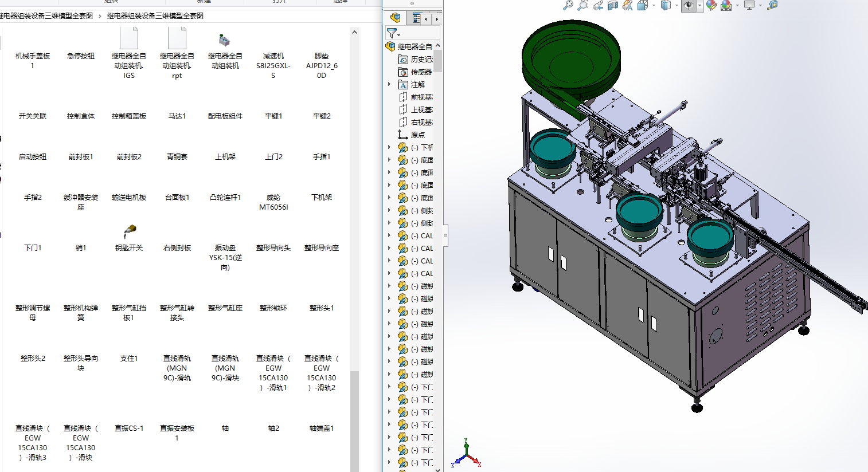Click the feature tree scrollbar up arrow

[438, 45]
